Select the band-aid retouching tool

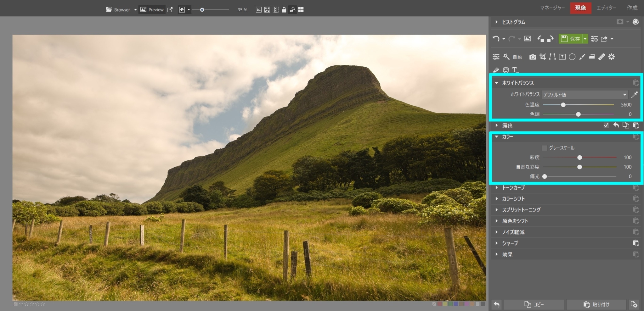[602, 57]
